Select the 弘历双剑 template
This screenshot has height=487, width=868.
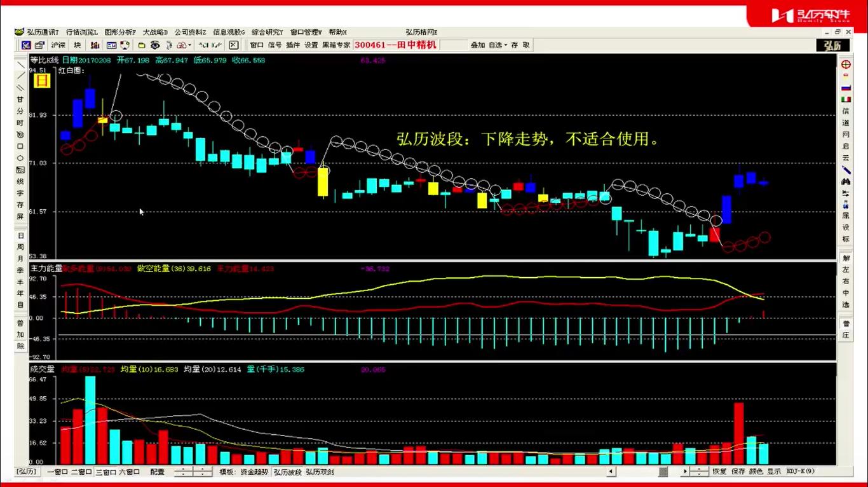click(x=320, y=472)
